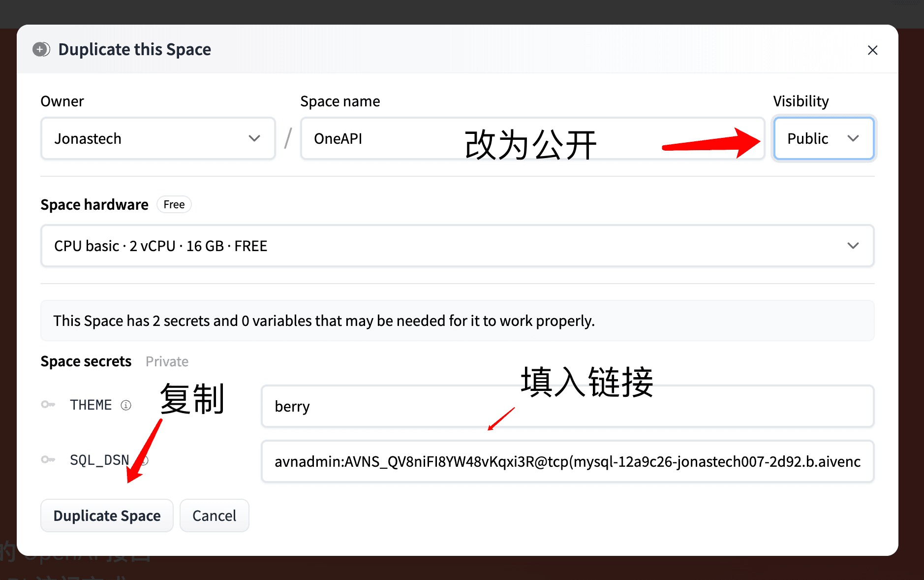Click the key icon beside SQL_DSN

coord(48,459)
